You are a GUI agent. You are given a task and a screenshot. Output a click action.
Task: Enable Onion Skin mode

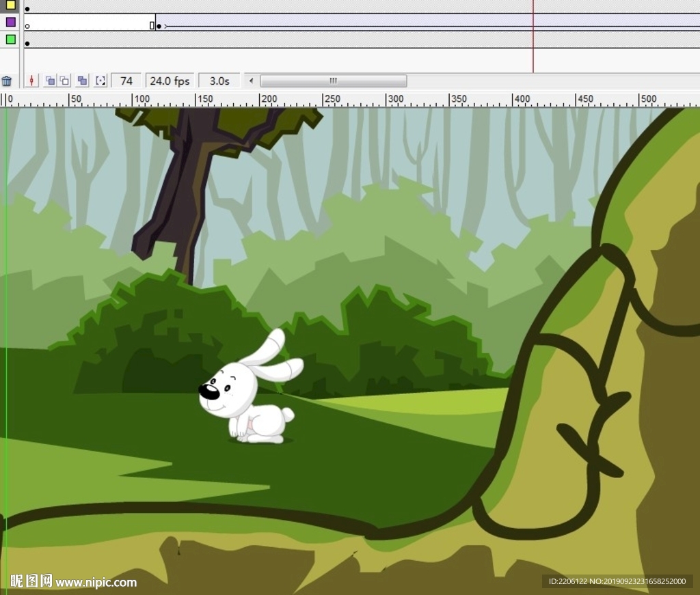(50, 81)
